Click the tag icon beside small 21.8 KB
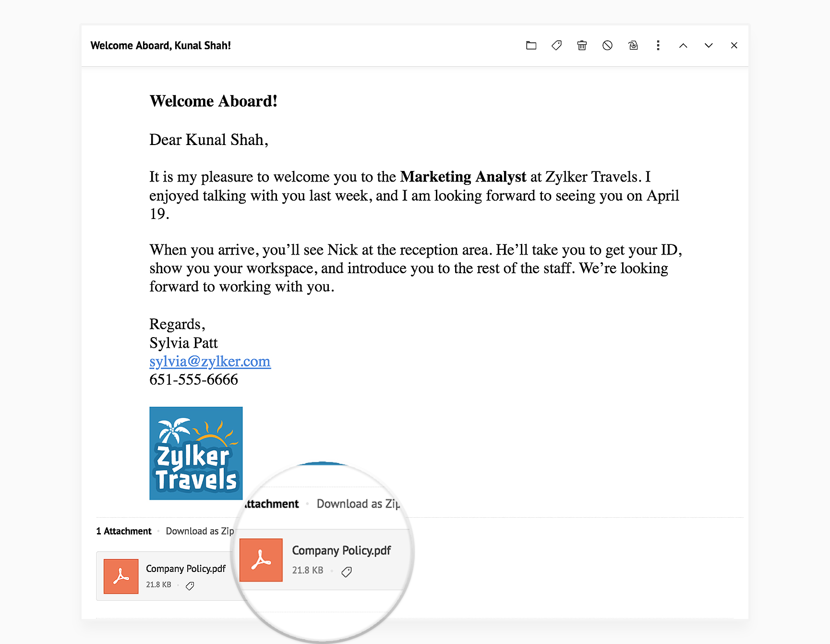The width and height of the screenshot is (830, 644). point(190,586)
